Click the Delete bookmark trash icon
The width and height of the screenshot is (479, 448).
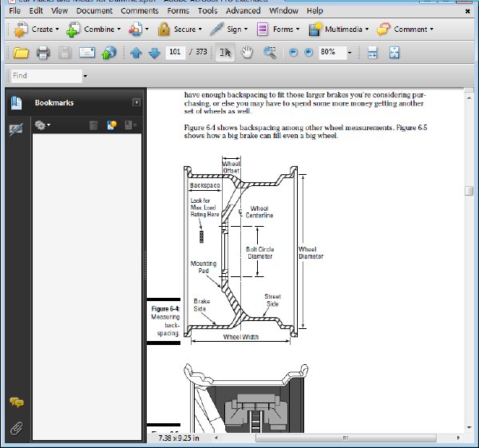[93, 125]
